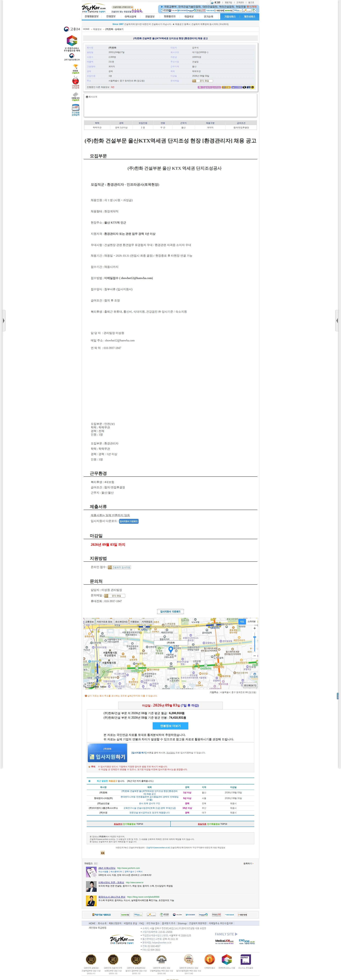Open the 이력서검색 menu
The height and width of the screenshot is (980, 341).
pyautogui.click(x=130, y=17)
